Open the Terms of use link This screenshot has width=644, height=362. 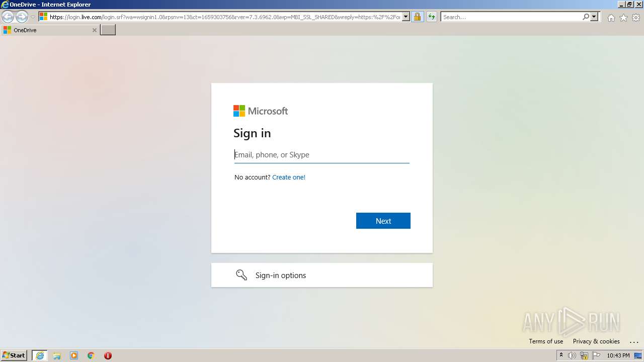[x=546, y=341]
